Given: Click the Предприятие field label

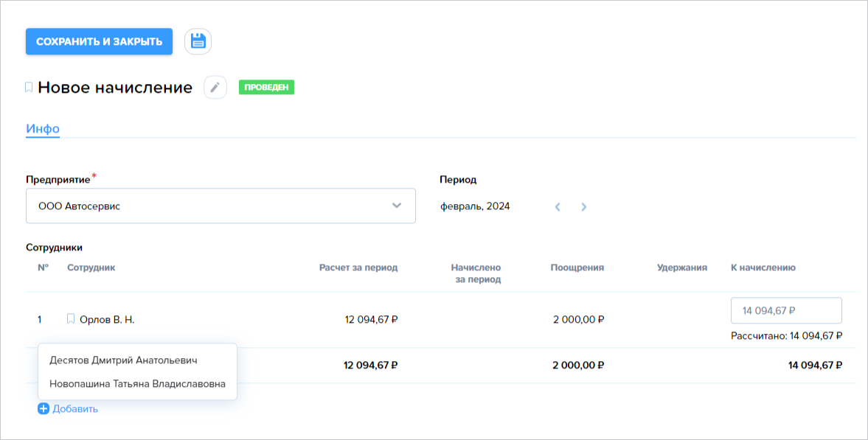Looking at the screenshot, I should point(58,180).
